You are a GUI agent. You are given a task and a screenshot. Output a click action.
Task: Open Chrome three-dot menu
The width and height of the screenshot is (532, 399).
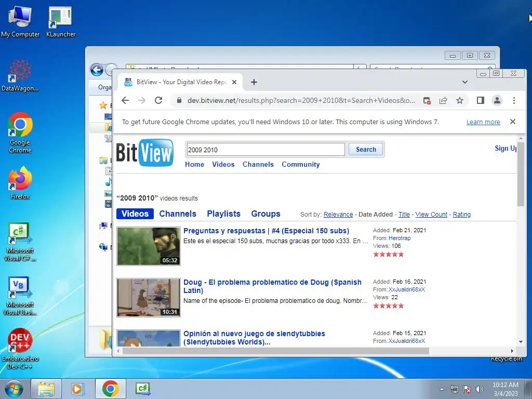coord(514,100)
